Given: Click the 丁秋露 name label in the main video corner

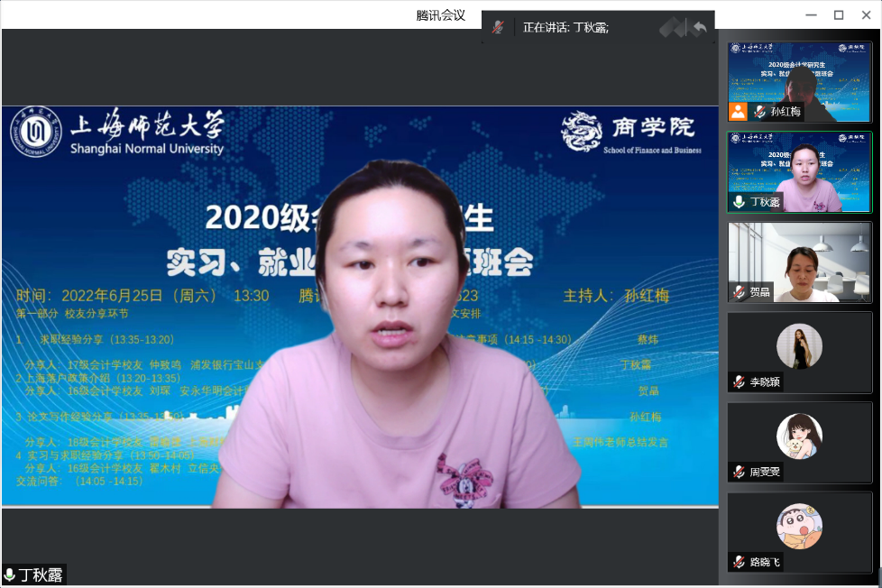Looking at the screenshot, I should click(40, 575).
